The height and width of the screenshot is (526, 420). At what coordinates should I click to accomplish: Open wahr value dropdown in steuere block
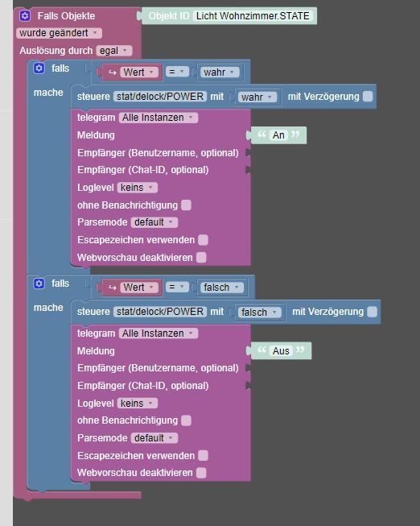point(257,97)
